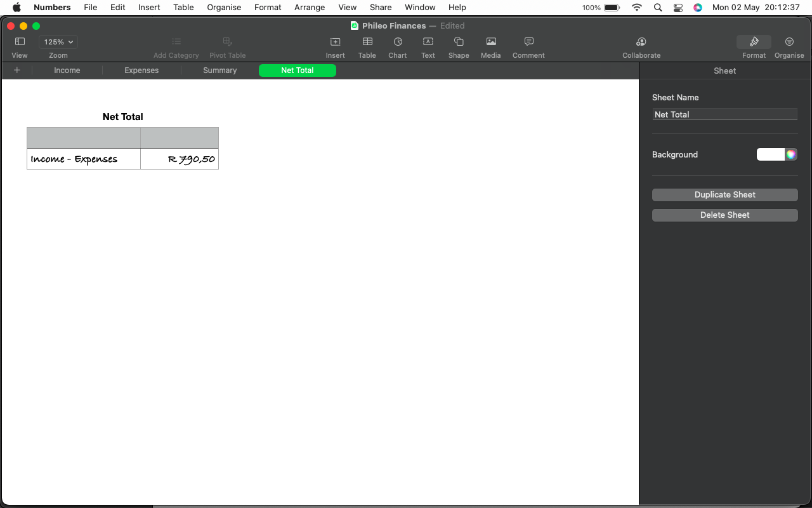This screenshot has height=508, width=812.
Task: Insert a Shape from the toolbar
Action: pyautogui.click(x=459, y=42)
